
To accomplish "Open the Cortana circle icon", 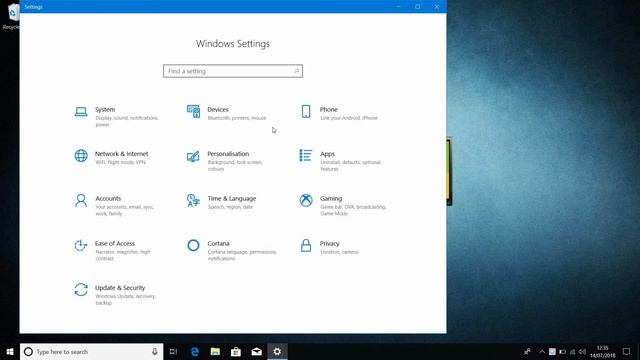I will coord(193,245).
